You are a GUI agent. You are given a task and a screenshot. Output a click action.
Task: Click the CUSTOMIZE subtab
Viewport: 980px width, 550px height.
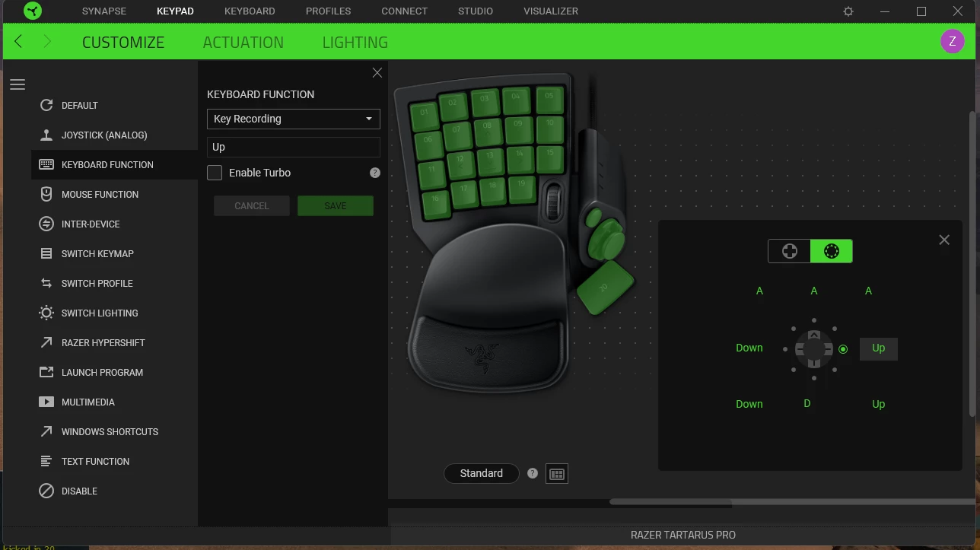(123, 43)
